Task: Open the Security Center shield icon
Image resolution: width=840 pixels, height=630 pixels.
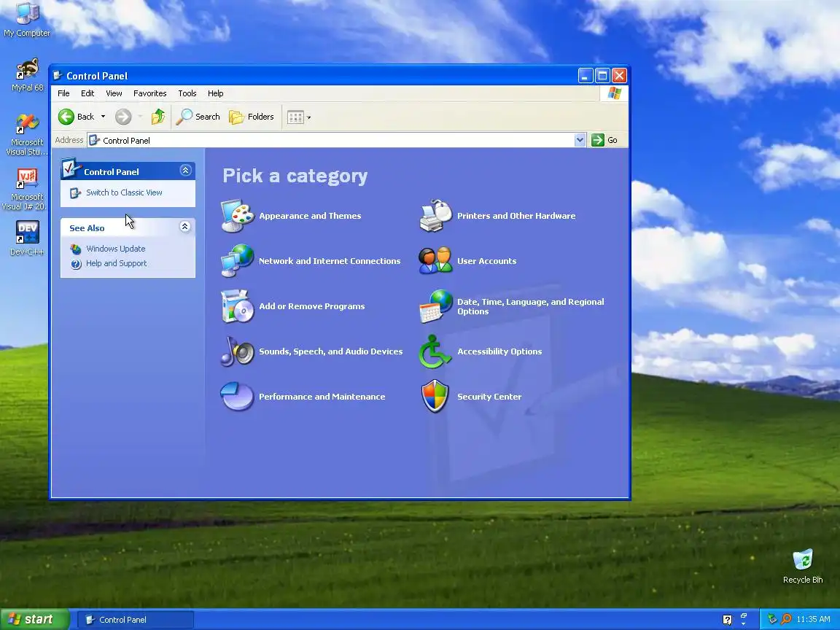Action: (x=435, y=397)
